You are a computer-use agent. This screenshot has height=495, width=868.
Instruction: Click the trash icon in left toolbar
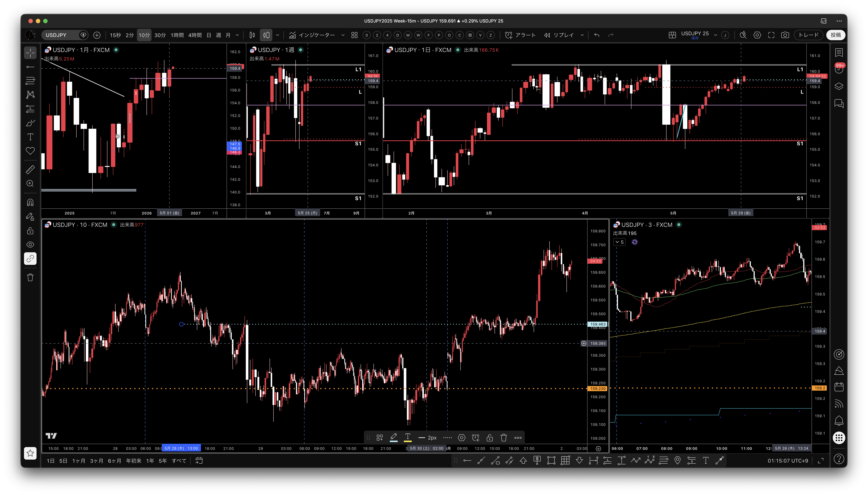point(30,277)
